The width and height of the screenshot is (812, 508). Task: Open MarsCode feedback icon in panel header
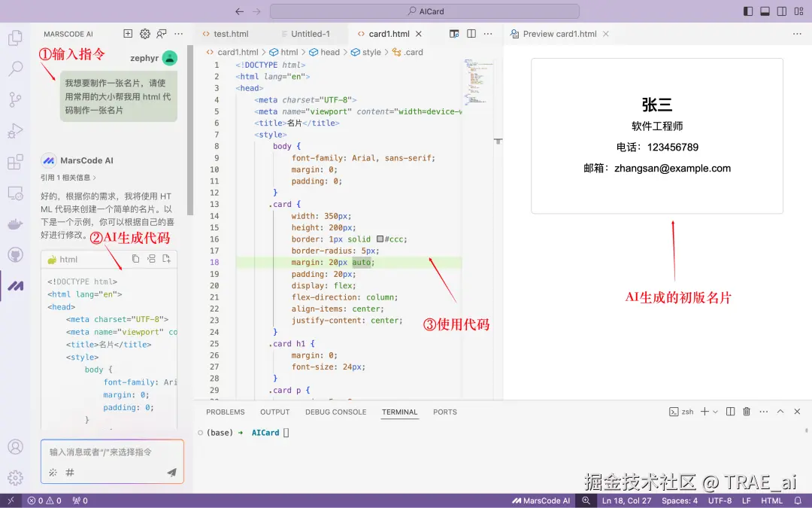click(162, 34)
